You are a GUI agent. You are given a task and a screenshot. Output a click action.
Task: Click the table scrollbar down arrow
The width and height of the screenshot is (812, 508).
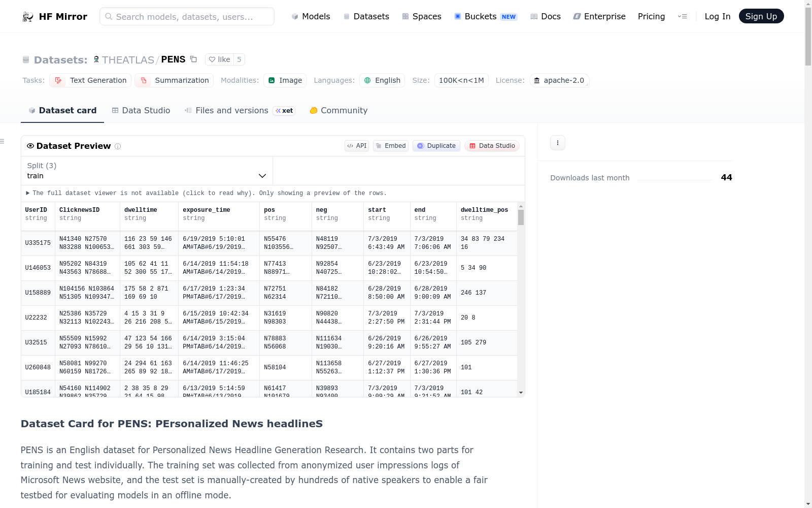(x=521, y=393)
